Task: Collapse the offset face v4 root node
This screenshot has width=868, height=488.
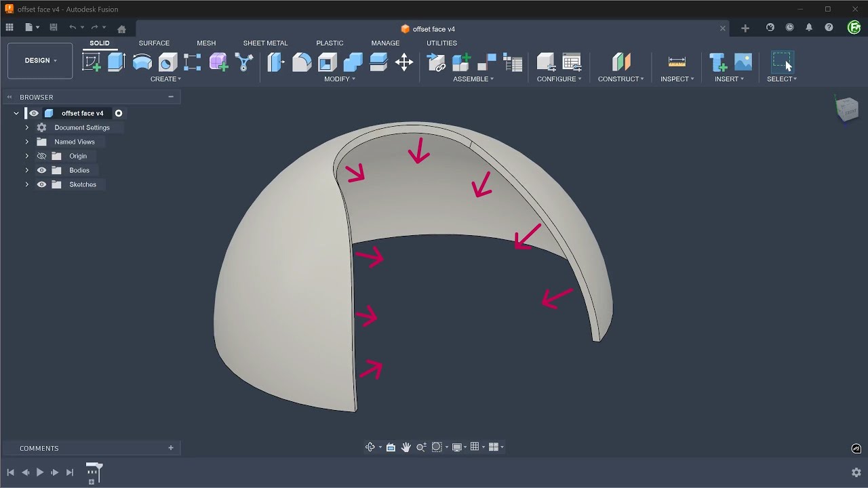Action: point(16,113)
